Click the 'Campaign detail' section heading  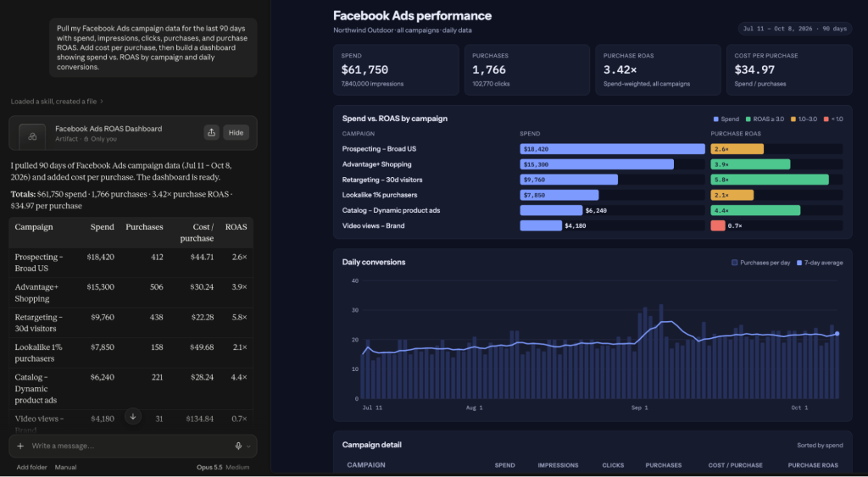pyautogui.click(x=372, y=445)
